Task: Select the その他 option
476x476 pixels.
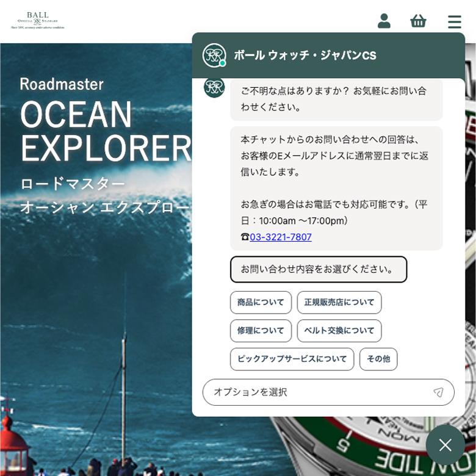Action: coord(378,359)
